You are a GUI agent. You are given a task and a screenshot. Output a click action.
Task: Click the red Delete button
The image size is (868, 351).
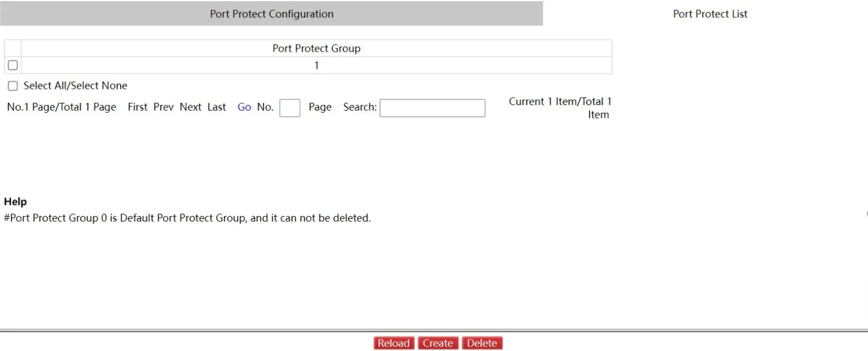point(482,343)
